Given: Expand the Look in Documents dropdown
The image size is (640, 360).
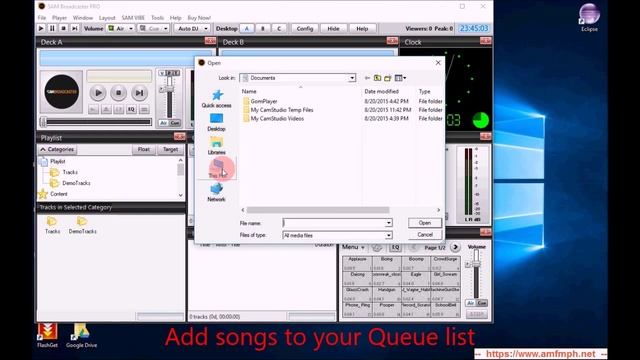Looking at the screenshot, I should click(352, 78).
